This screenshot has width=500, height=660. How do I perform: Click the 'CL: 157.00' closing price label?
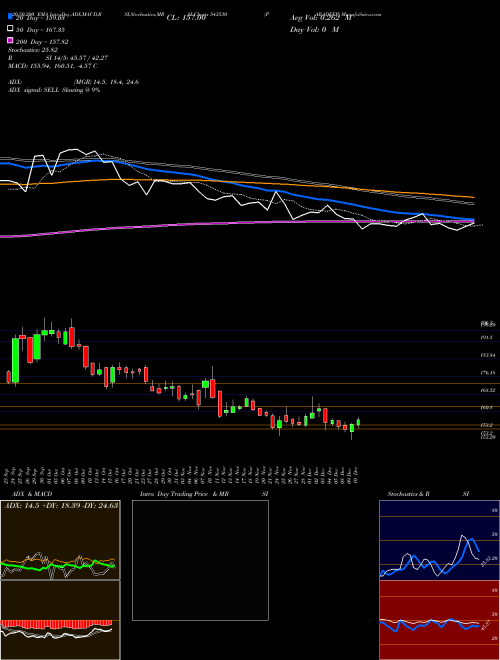(x=186, y=18)
